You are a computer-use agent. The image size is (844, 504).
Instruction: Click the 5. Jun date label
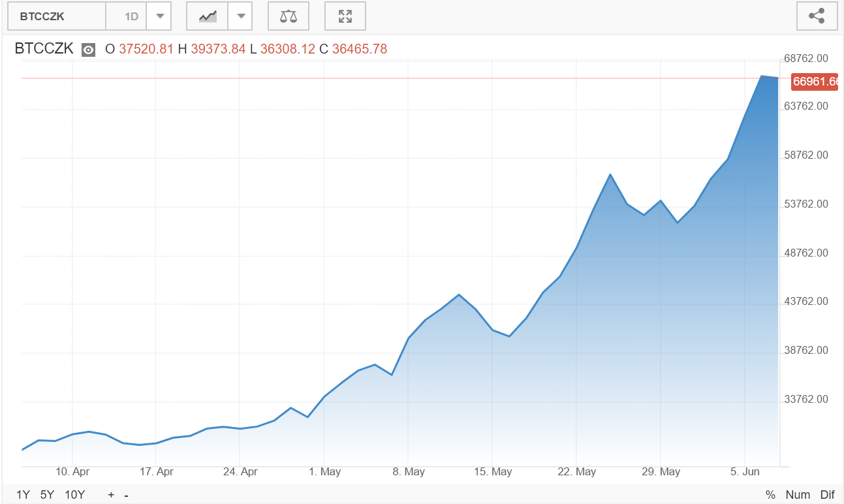pyautogui.click(x=745, y=471)
